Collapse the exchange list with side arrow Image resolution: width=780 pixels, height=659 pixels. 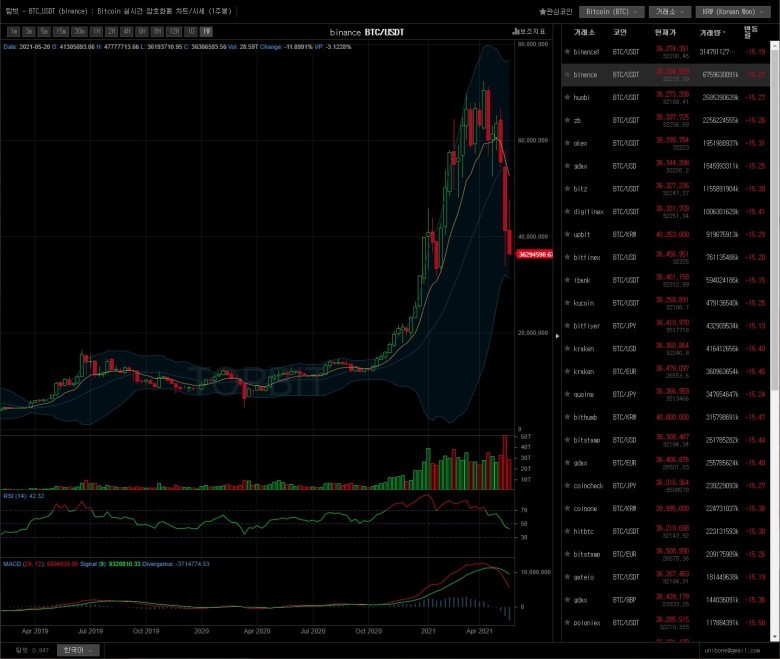pyautogui.click(x=557, y=336)
